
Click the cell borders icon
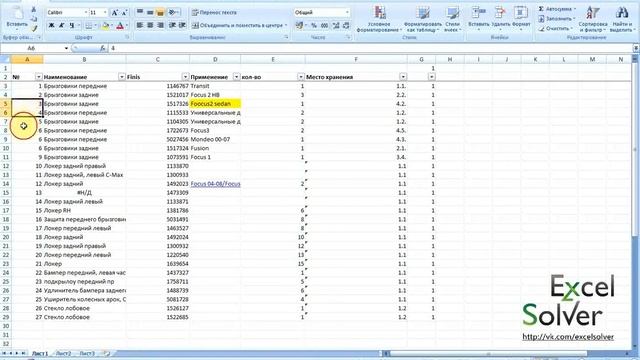pos(89,26)
